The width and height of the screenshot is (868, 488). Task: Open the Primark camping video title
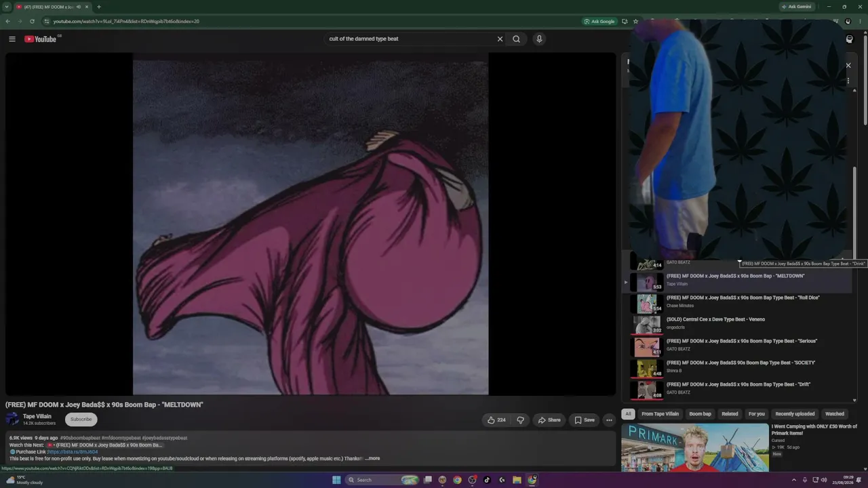pos(814,430)
